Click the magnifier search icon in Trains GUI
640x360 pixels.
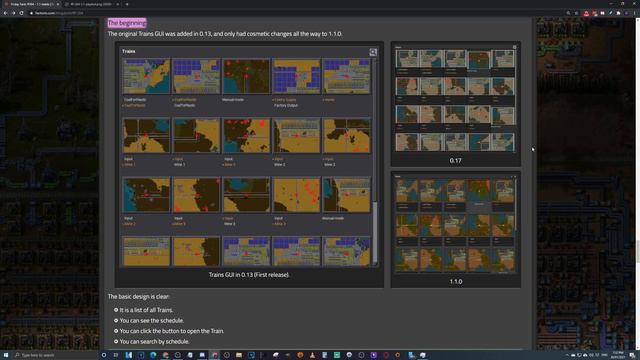(x=373, y=52)
